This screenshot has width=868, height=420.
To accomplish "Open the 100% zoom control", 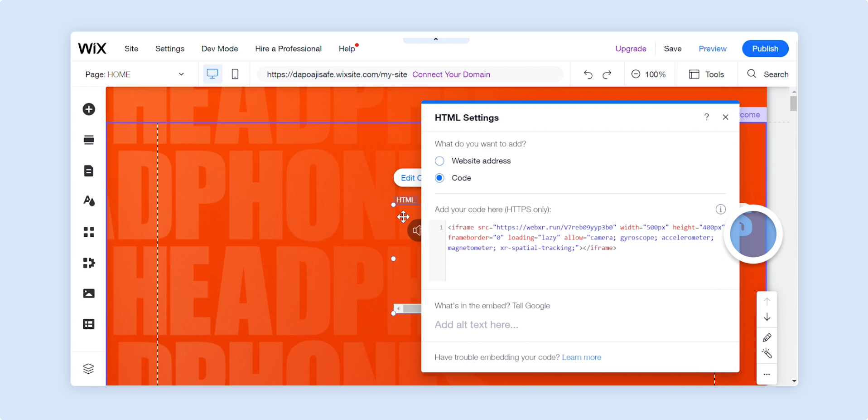I will coord(648,74).
